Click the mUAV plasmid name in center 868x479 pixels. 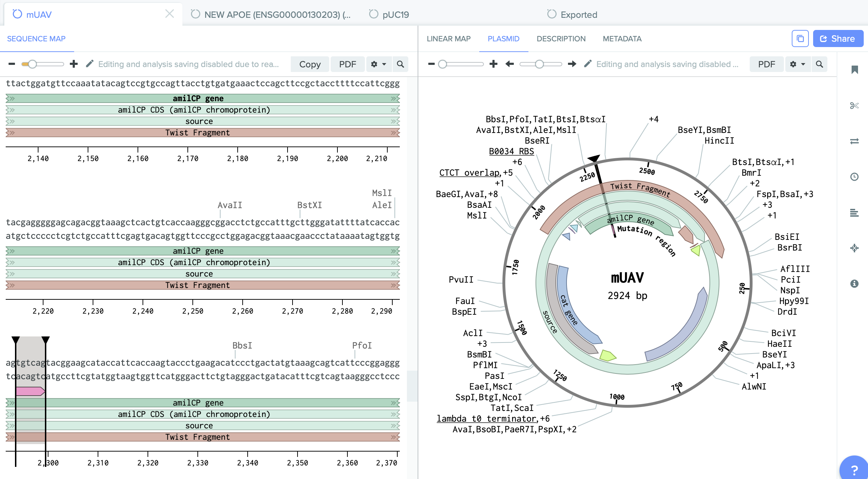point(627,278)
